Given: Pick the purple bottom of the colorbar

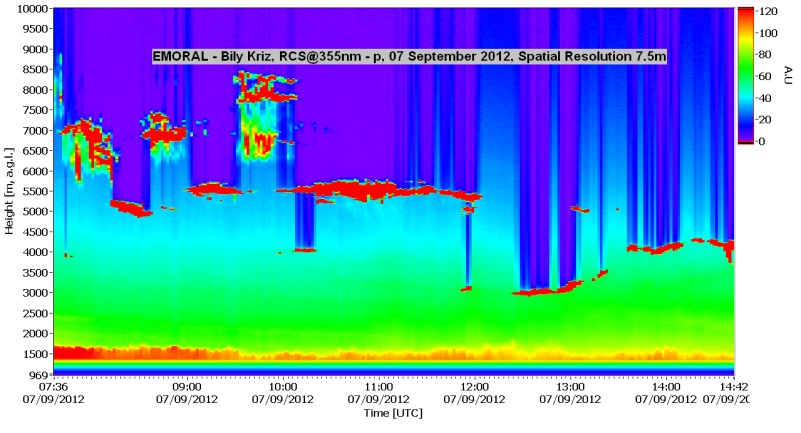Looking at the screenshot, I should [x=745, y=132].
